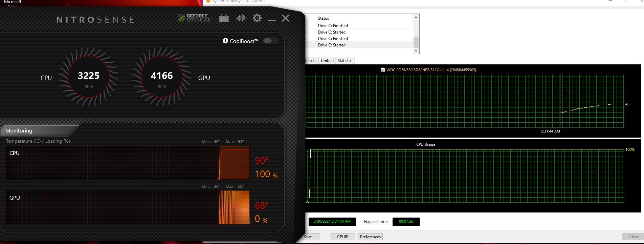Switch to the Unified tab
Viewport: 644px width, 244px height.
[327, 61]
